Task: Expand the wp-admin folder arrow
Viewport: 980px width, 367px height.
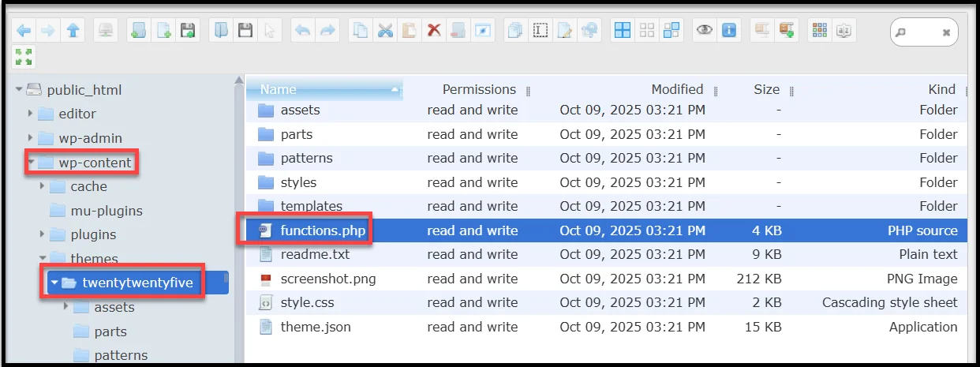Action: coord(30,138)
